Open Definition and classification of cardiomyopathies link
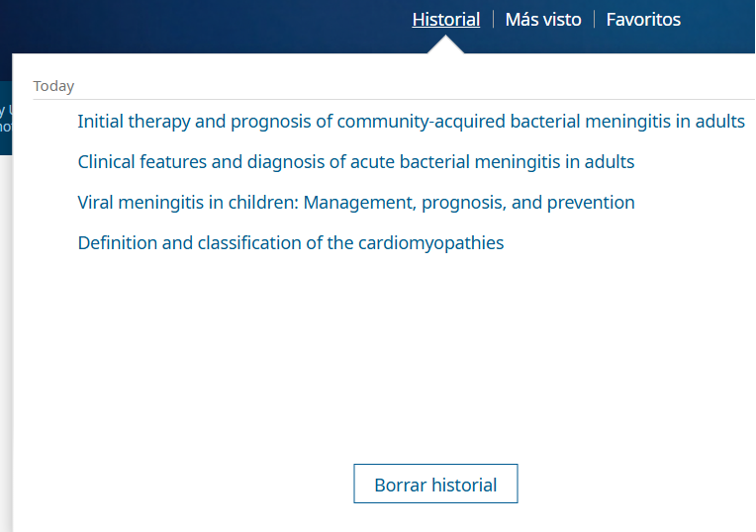 [x=291, y=243]
